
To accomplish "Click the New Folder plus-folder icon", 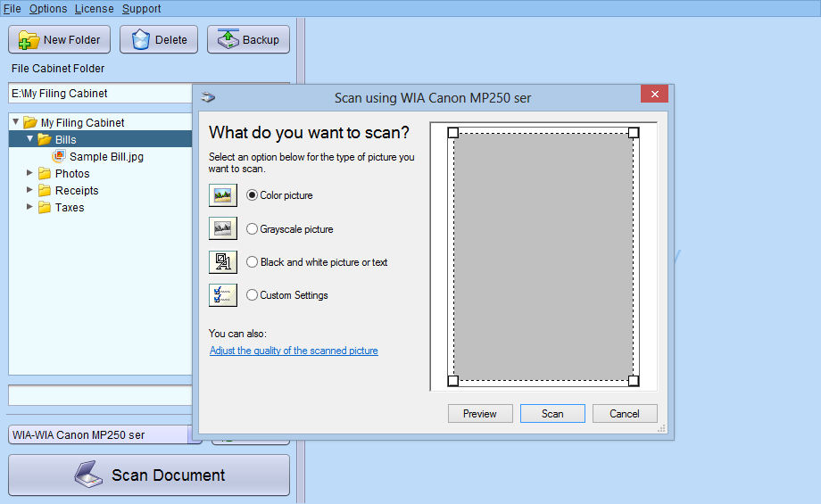I will click(29, 40).
